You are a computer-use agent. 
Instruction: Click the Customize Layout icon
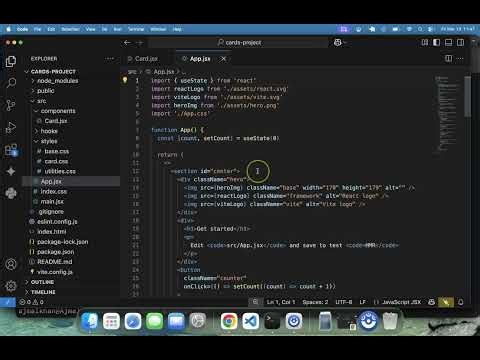[424, 42]
